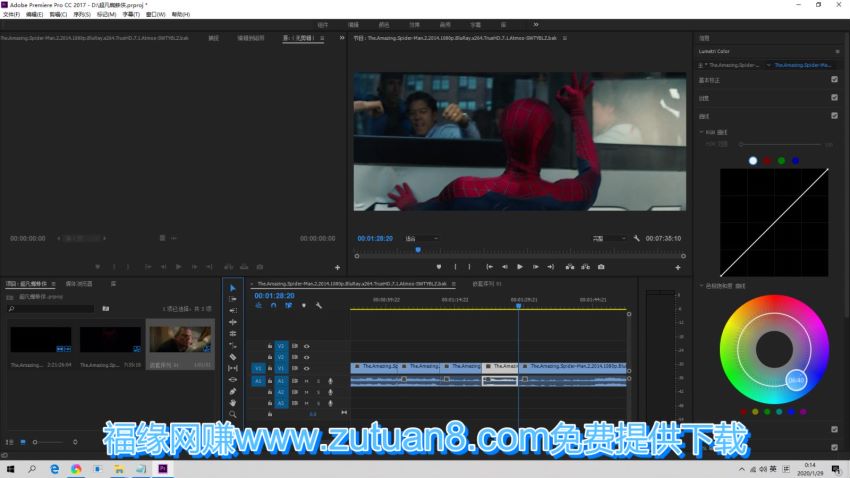Screen dimensions: 850x478
Task: Open the Window menu
Action: [x=156, y=15]
